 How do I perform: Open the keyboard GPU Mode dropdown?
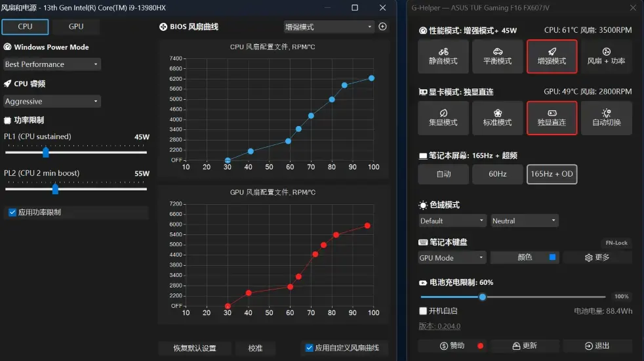click(x=453, y=258)
